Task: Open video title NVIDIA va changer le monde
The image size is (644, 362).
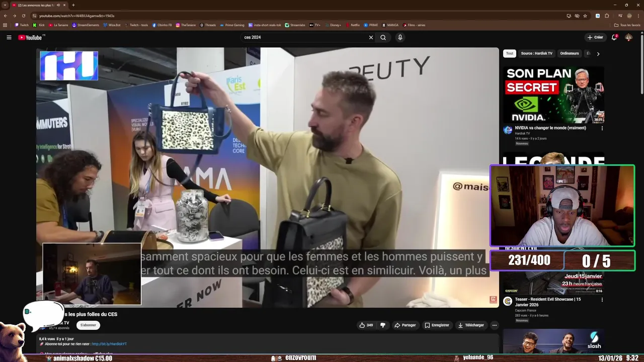Action: 550,128
